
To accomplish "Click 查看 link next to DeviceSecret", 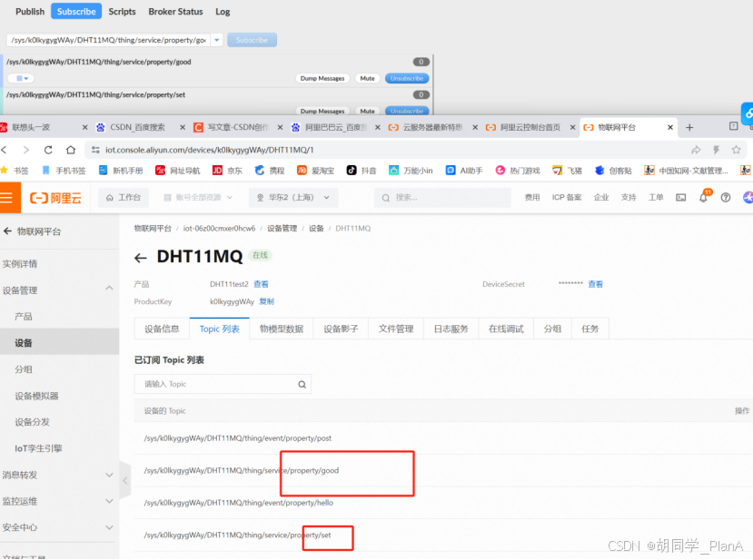I will [x=595, y=284].
